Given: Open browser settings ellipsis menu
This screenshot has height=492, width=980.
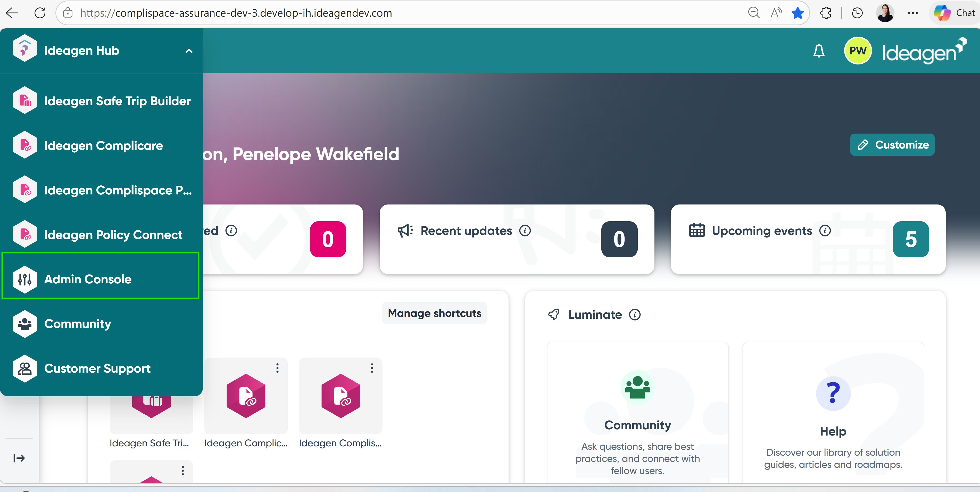Looking at the screenshot, I should (x=913, y=13).
